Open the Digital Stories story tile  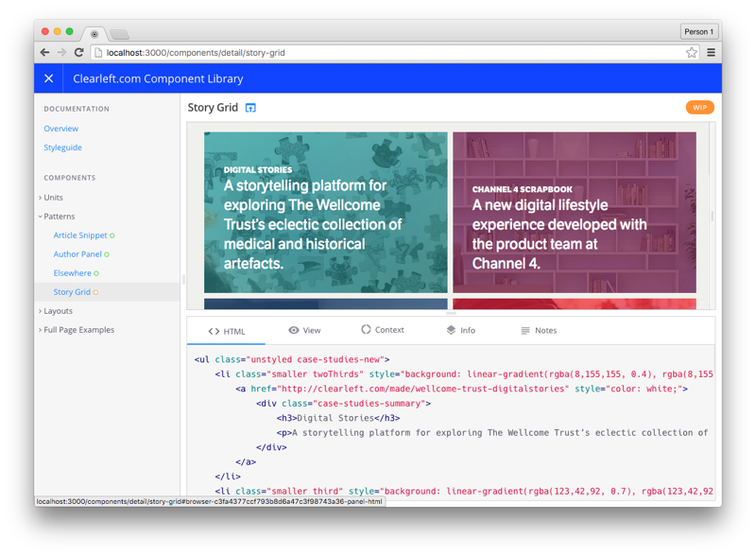pyautogui.click(x=325, y=213)
